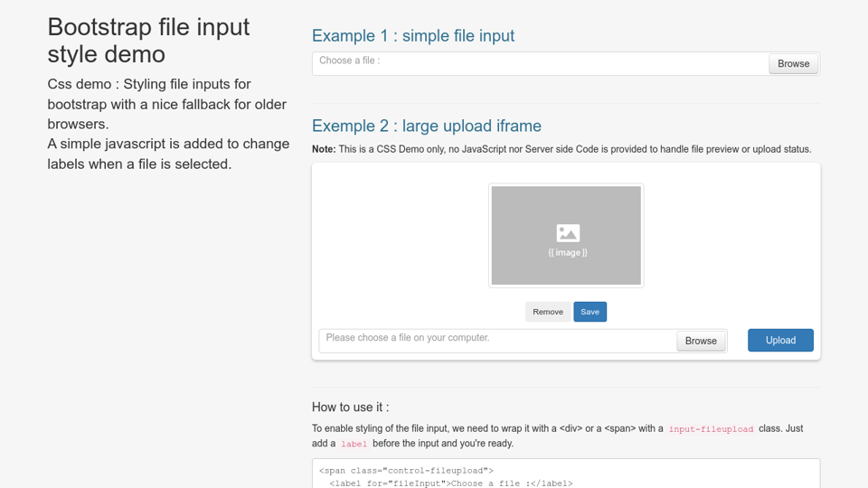Click Browse in the Example 1 file input

point(793,64)
